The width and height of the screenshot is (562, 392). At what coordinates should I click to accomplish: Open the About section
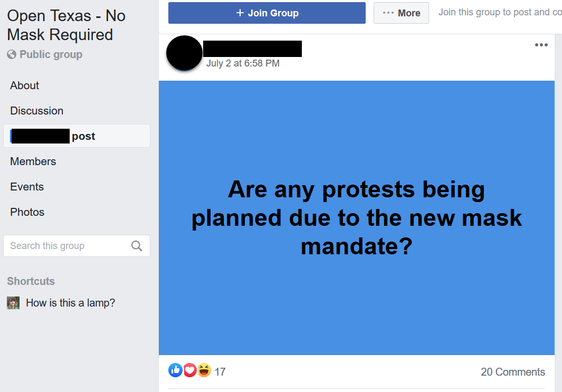pyautogui.click(x=24, y=85)
